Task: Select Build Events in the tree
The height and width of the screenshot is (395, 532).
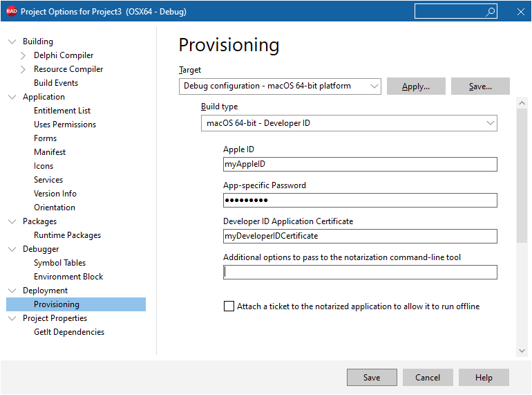Action: [x=56, y=83]
